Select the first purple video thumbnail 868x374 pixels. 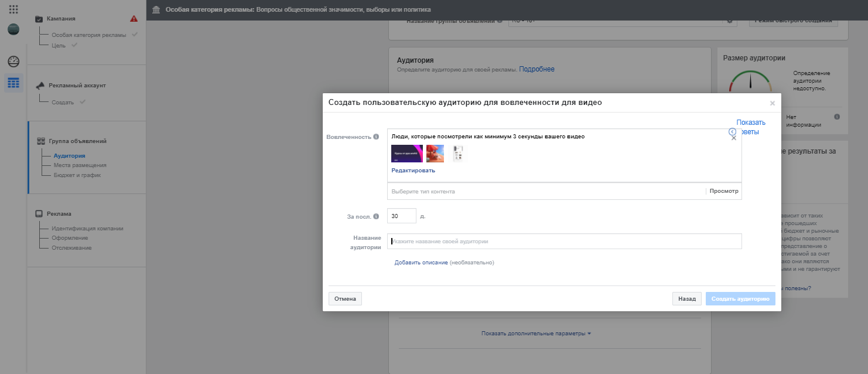pyautogui.click(x=407, y=154)
